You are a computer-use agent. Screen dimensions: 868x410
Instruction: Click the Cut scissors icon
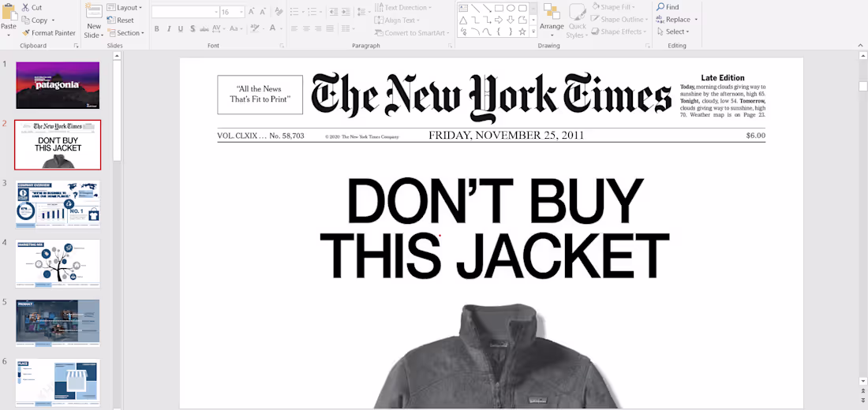(x=25, y=8)
